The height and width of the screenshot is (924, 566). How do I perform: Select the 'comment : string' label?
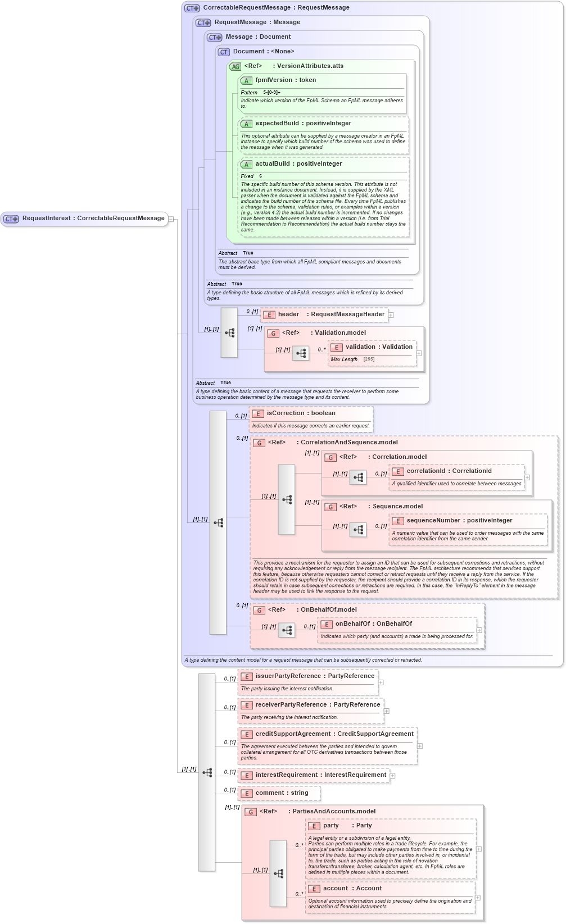282,793
